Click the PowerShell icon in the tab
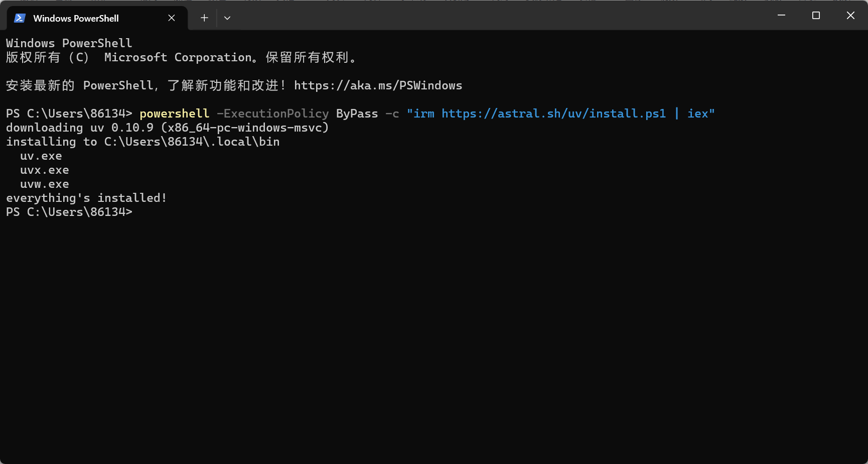Screen dimensions: 868x464 (20, 18)
